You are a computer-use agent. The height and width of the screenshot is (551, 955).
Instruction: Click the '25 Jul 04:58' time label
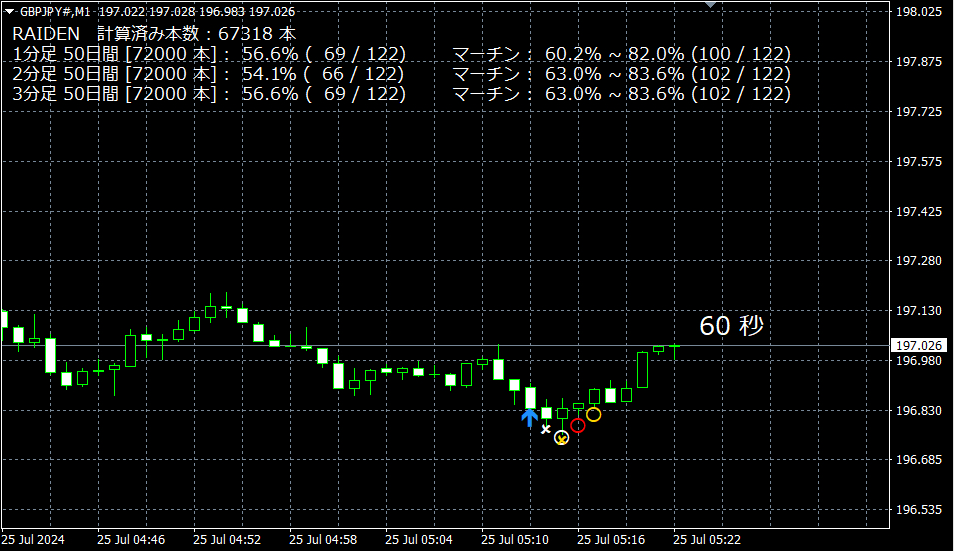pyautogui.click(x=323, y=540)
